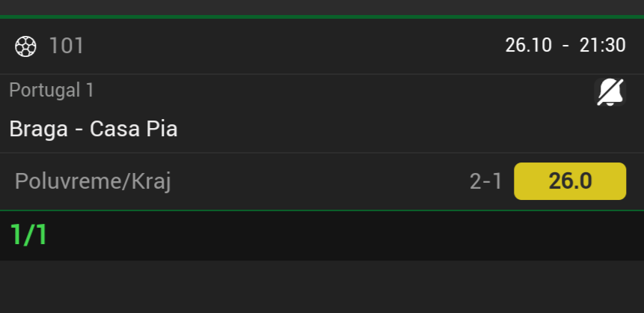The height and width of the screenshot is (313, 644).
Task: Click the thin green divider above 1/1
Action: 322,210
